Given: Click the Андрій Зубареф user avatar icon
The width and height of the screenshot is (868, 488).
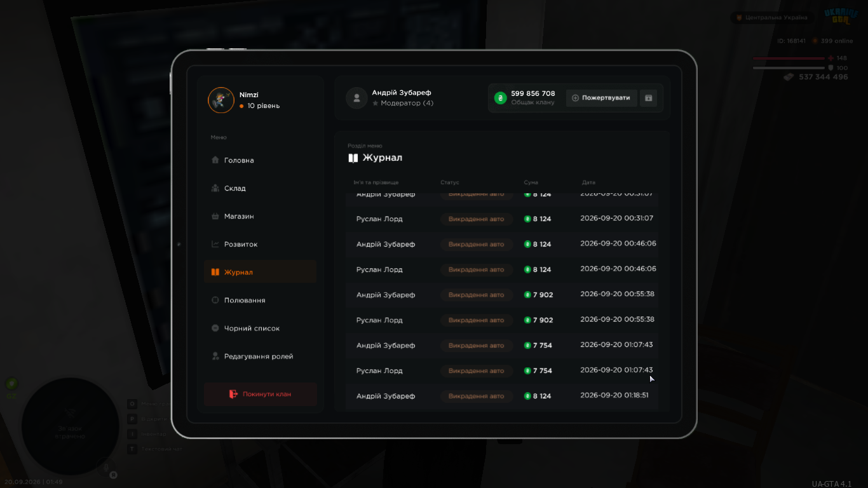Looking at the screenshot, I should (356, 98).
